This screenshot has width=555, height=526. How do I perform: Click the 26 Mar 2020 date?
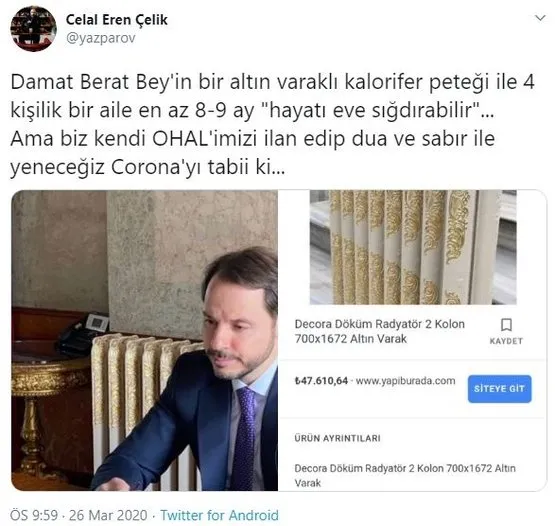[x=108, y=515]
